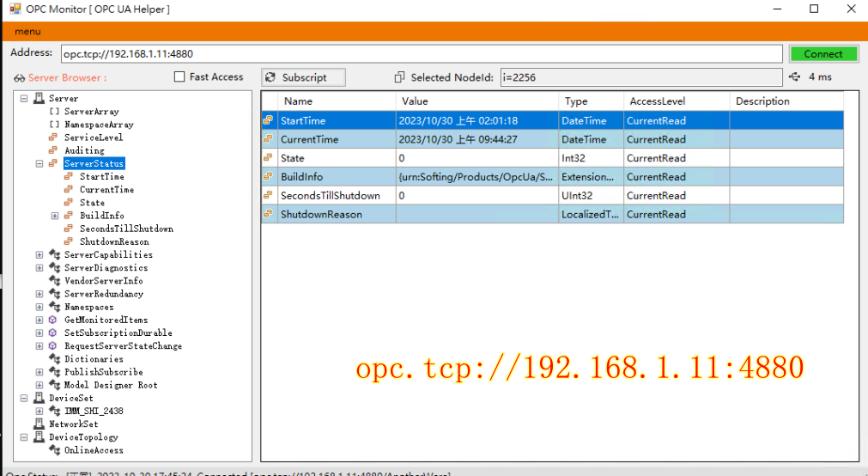Screen dimensions: 868x476
Task: Click the binoculars Server Browser icon
Action: click(x=20, y=78)
